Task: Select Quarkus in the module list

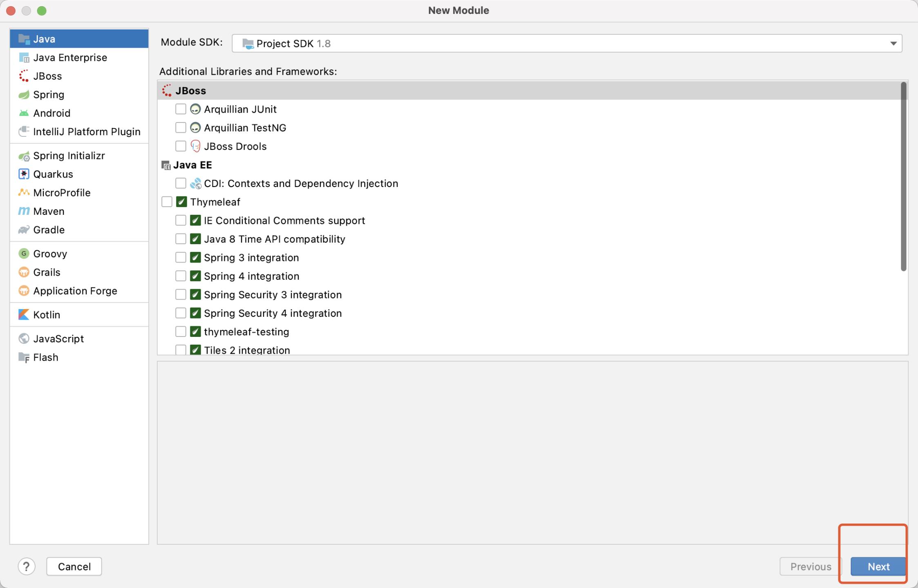Action: pyautogui.click(x=79, y=174)
